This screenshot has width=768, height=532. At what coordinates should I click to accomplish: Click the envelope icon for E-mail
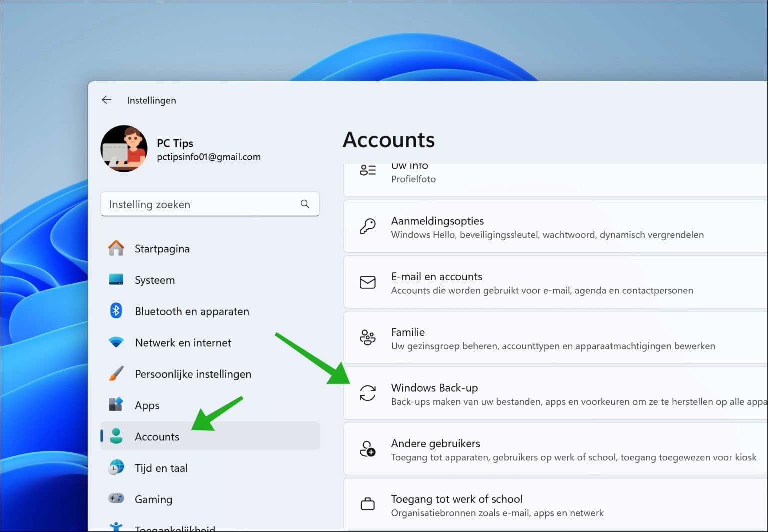pyautogui.click(x=368, y=282)
